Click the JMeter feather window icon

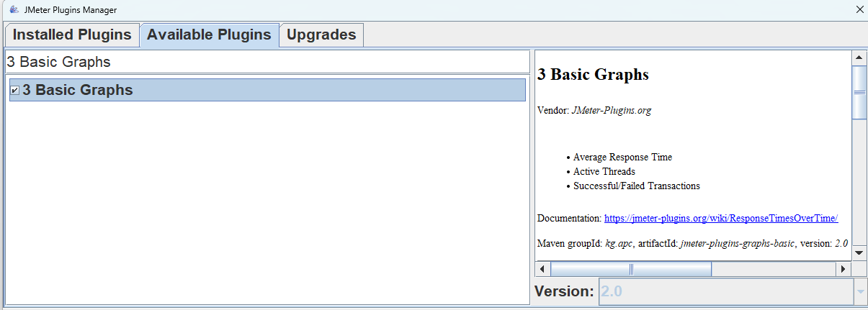pyautogui.click(x=14, y=10)
